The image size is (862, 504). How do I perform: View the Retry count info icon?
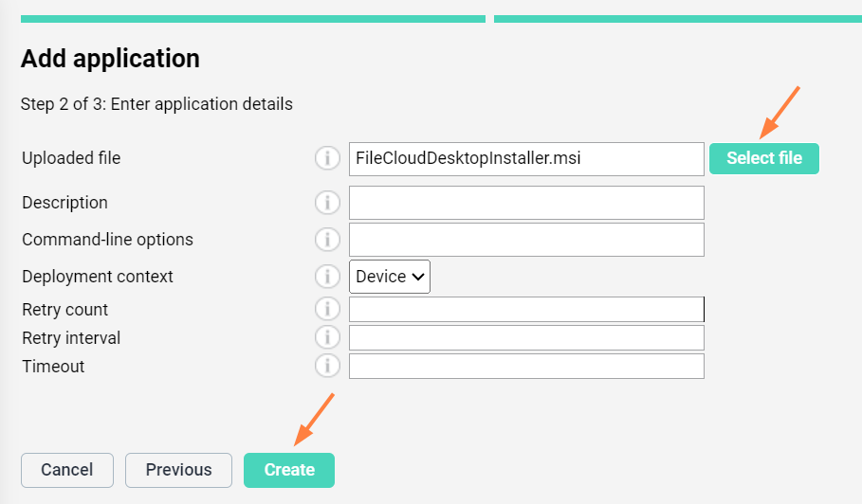327,310
